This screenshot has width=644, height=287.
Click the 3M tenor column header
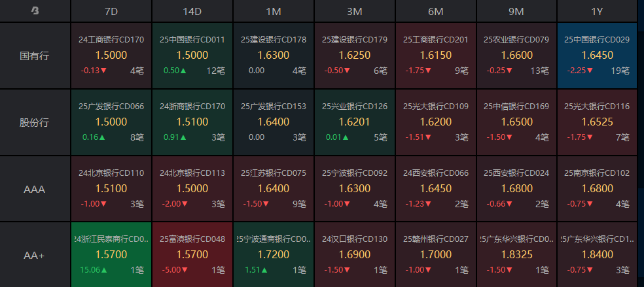coord(355,11)
